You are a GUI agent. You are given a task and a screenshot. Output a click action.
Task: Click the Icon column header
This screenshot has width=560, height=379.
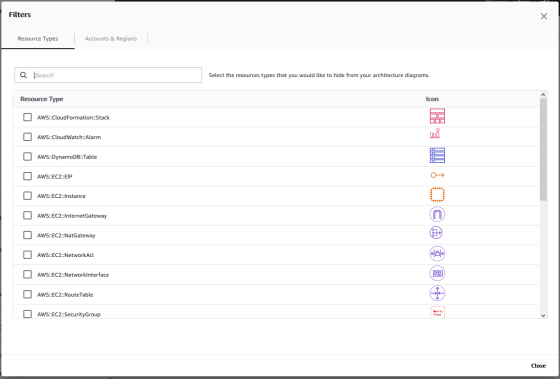pyautogui.click(x=432, y=99)
